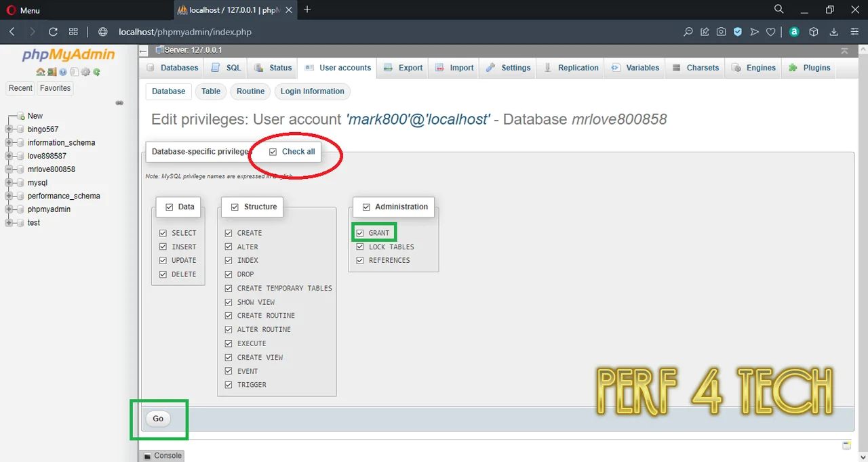The image size is (868, 462).
Task: Open a new browser tab plus
Action: (307, 9)
